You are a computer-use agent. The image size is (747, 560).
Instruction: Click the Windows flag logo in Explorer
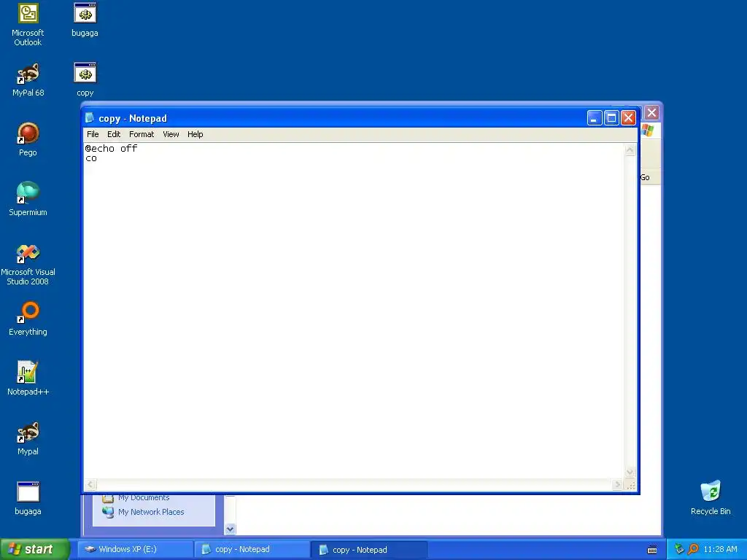coord(648,131)
